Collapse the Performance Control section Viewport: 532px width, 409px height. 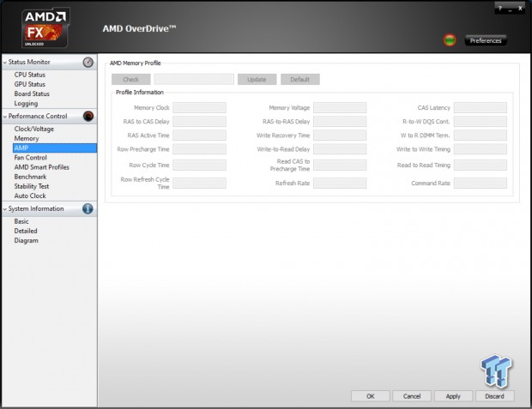4,116
